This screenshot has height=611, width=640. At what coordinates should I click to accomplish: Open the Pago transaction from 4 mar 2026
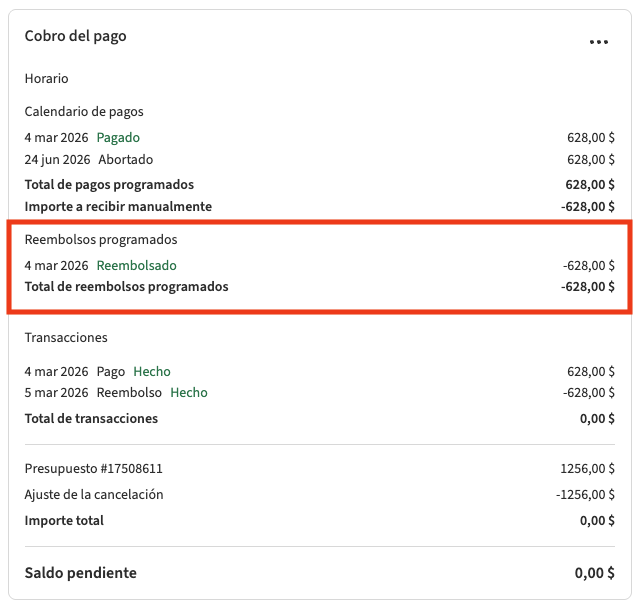(x=111, y=371)
